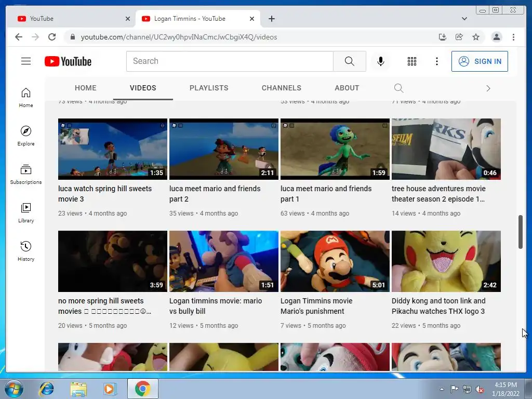This screenshot has height=399, width=532.
Task: Share this page icon in address bar
Action: point(459,37)
